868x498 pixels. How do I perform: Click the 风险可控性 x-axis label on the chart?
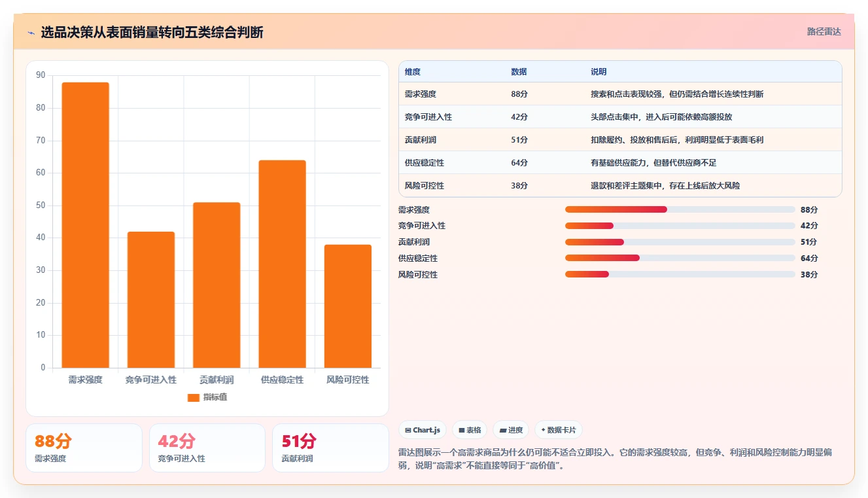pos(348,380)
